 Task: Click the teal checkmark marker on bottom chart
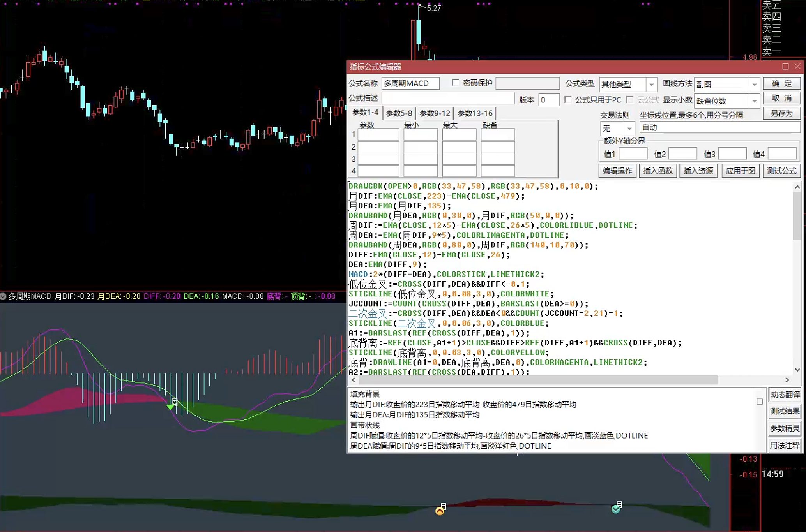pyautogui.click(x=616, y=509)
